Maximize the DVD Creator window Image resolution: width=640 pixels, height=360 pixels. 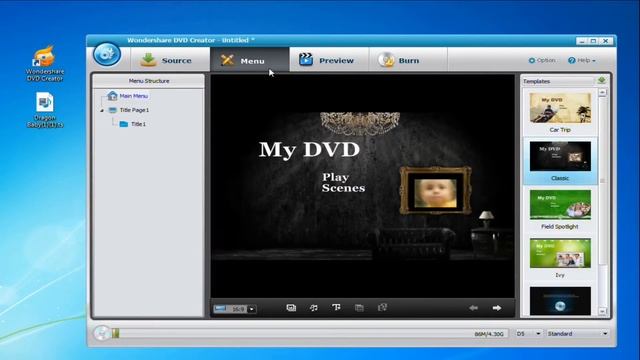click(x=593, y=41)
